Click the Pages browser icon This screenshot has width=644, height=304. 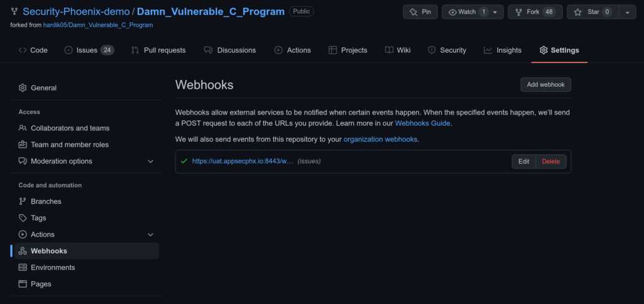point(23,284)
